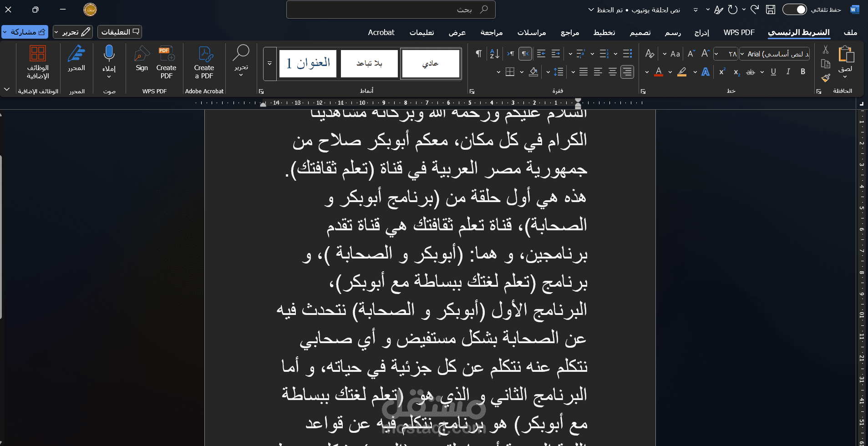Switch to the Insert (إدراج) tab
Viewport: 868px width, 446px height.
(702, 32)
